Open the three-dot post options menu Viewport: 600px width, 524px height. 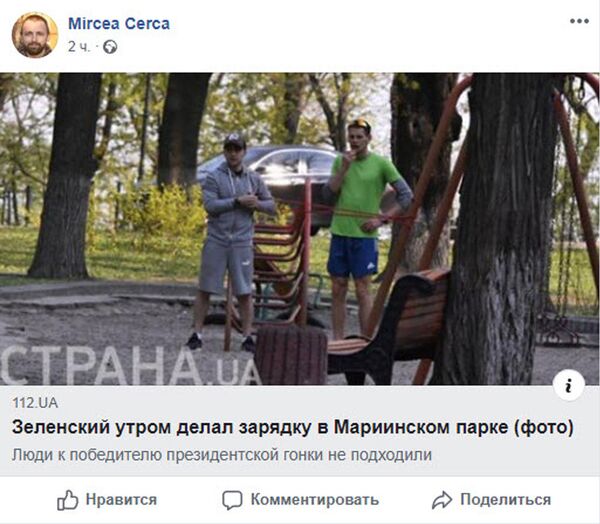579,21
